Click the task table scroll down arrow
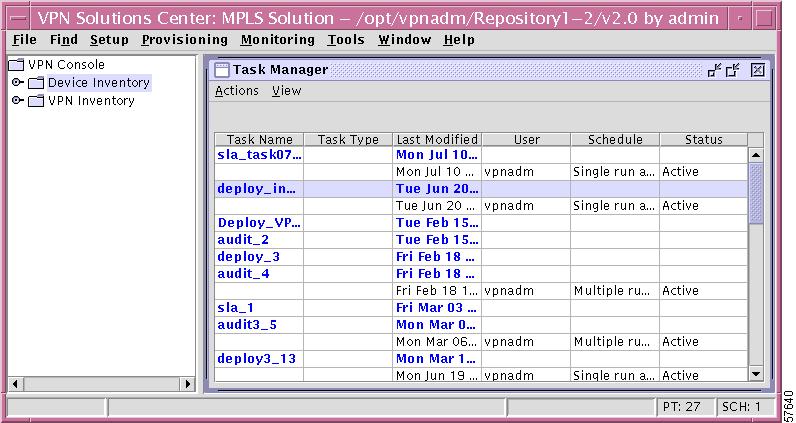The width and height of the screenshot is (796, 423). tap(756, 374)
